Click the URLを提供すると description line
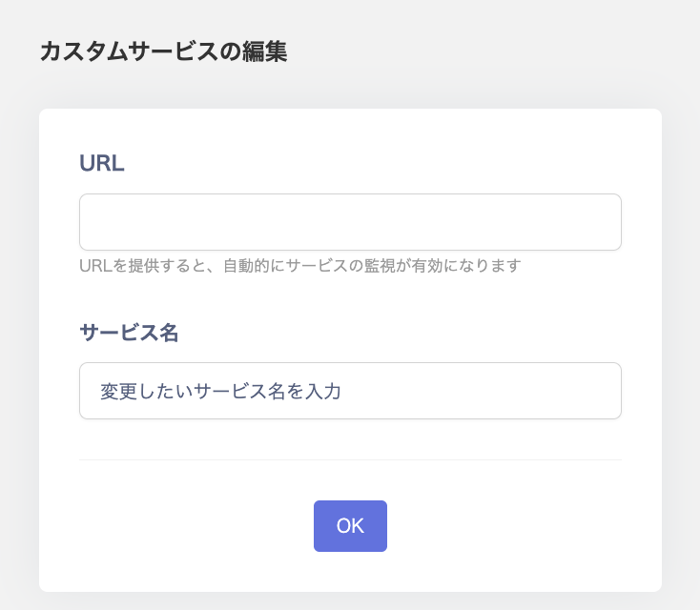700x610 pixels. coord(299,265)
